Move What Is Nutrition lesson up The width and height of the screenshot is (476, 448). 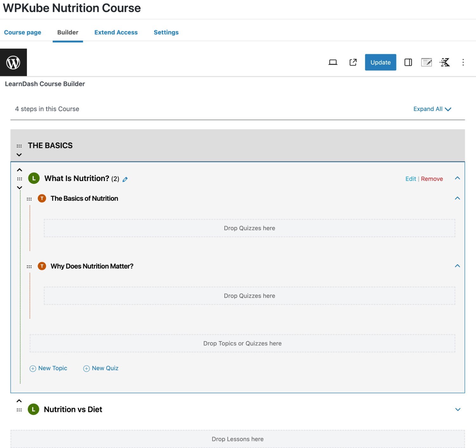[19, 170]
